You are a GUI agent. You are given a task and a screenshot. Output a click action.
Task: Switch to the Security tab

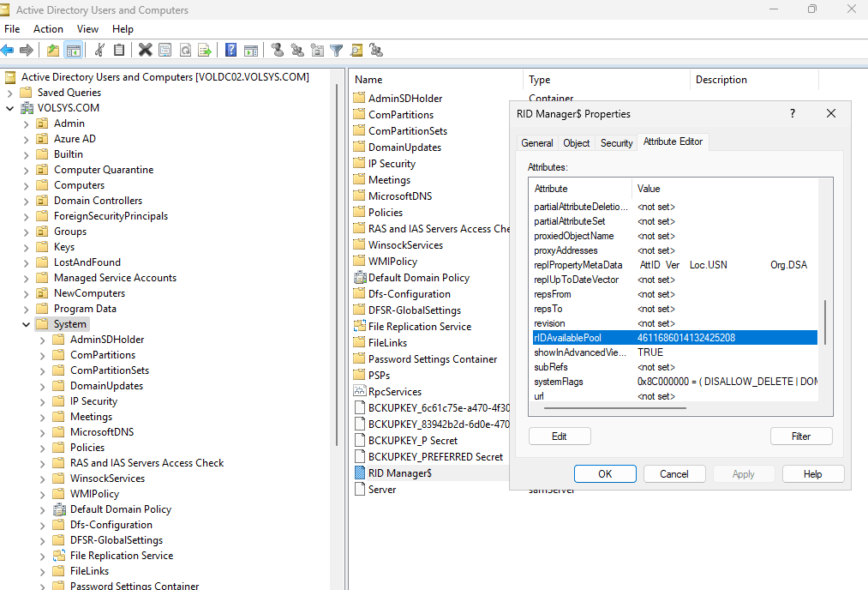pos(616,143)
